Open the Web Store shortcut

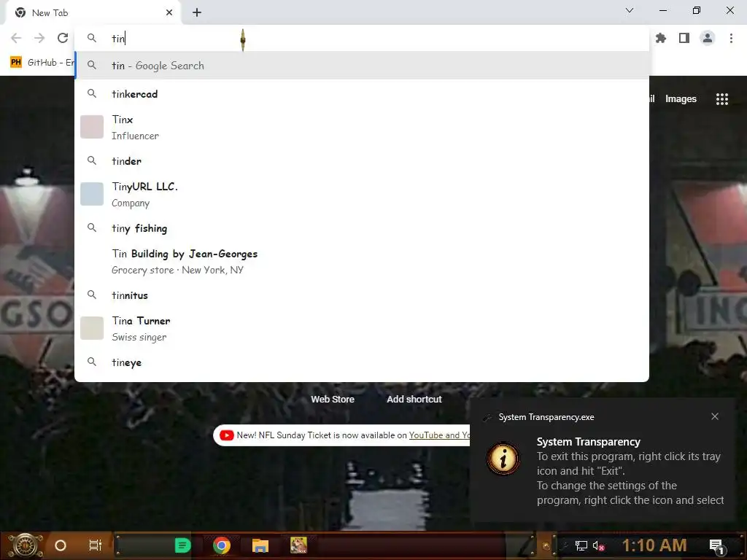click(x=333, y=399)
